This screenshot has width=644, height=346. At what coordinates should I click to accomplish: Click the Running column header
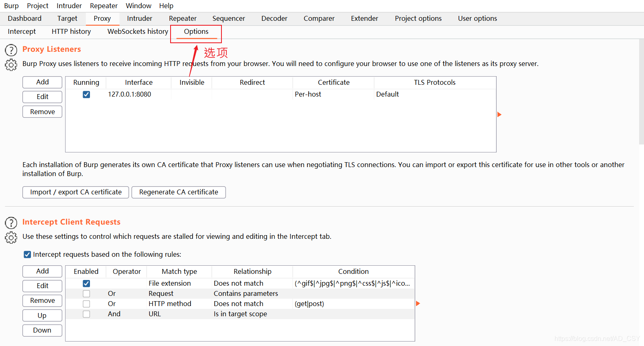(x=86, y=82)
